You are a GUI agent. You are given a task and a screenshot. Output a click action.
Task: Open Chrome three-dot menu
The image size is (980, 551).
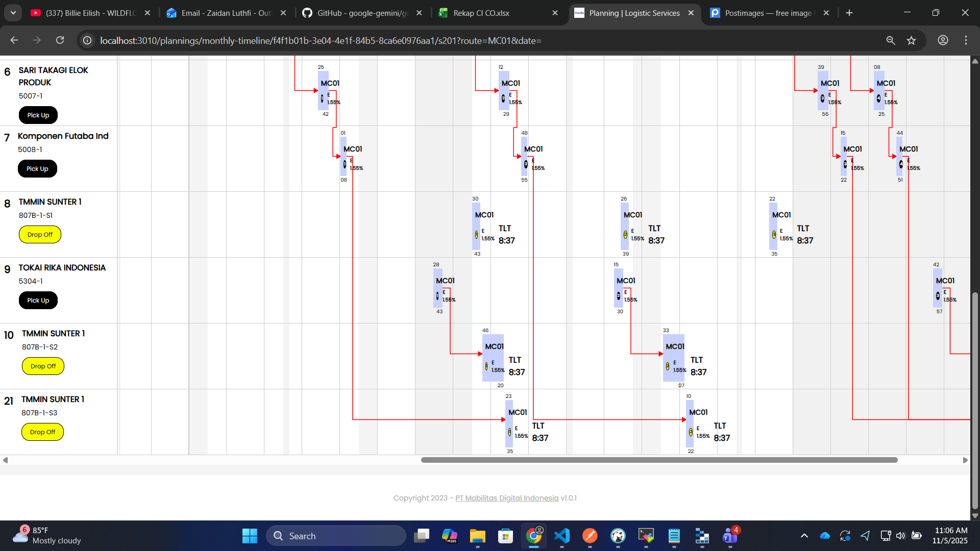point(966,40)
